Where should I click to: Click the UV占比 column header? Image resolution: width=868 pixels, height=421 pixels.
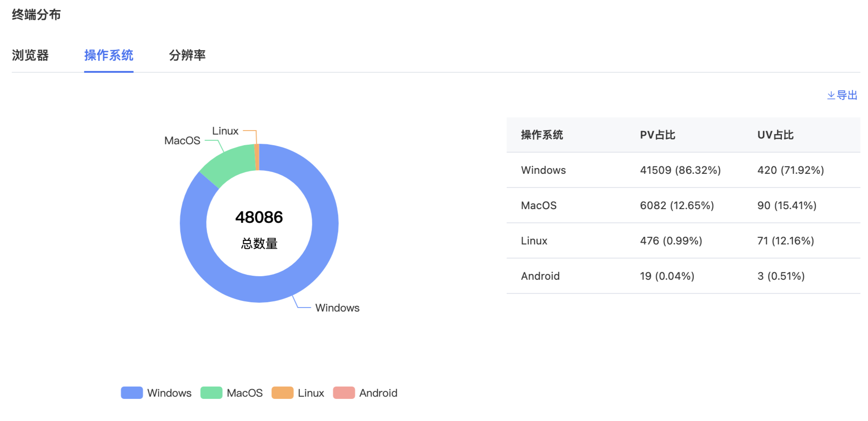pos(775,135)
